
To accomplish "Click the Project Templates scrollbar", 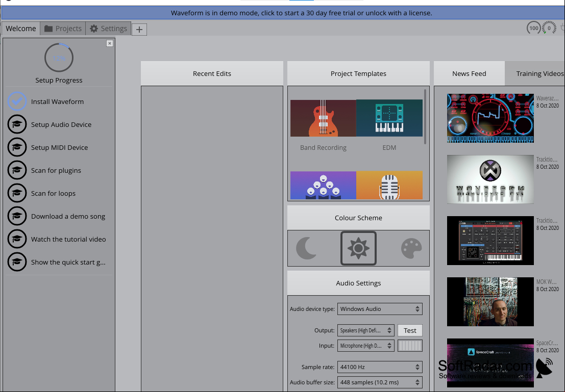I will pyautogui.click(x=425, y=117).
